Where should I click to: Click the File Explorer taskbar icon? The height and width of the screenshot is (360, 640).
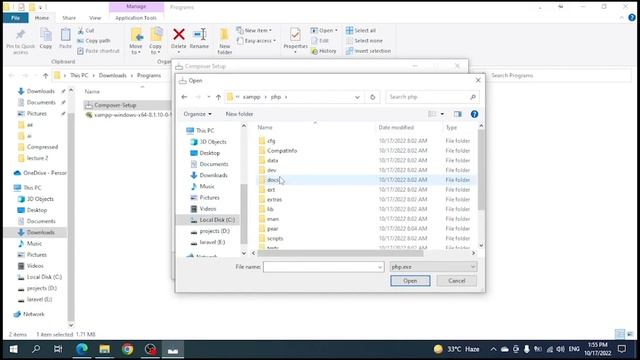click(x=104, y=349)
